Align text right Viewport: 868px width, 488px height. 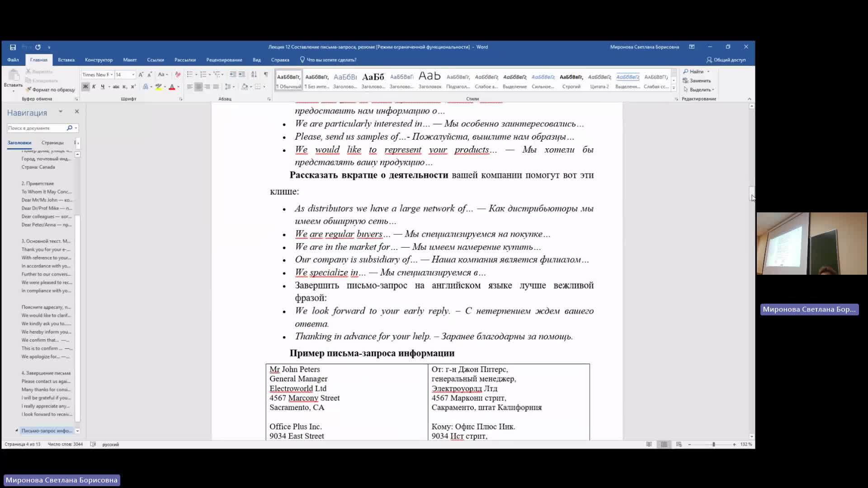(x=207, y=87)
